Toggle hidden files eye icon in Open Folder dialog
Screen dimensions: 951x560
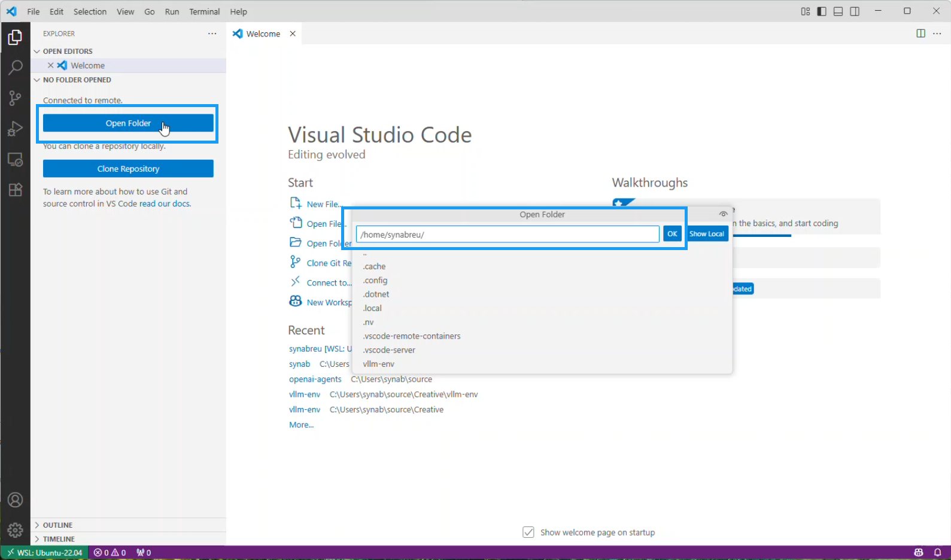[724, 214]
